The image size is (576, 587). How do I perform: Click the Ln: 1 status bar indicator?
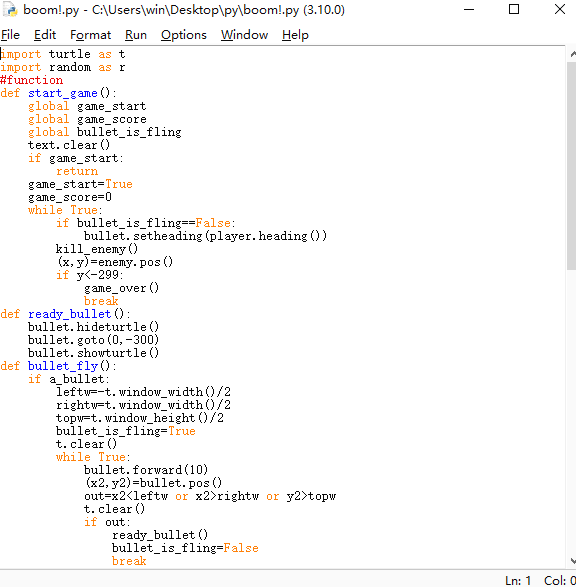click(518, 581)
